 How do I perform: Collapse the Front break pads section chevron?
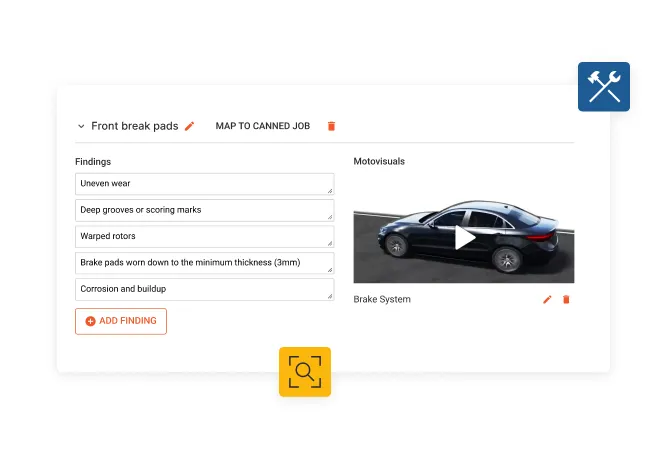click(81, 126)
